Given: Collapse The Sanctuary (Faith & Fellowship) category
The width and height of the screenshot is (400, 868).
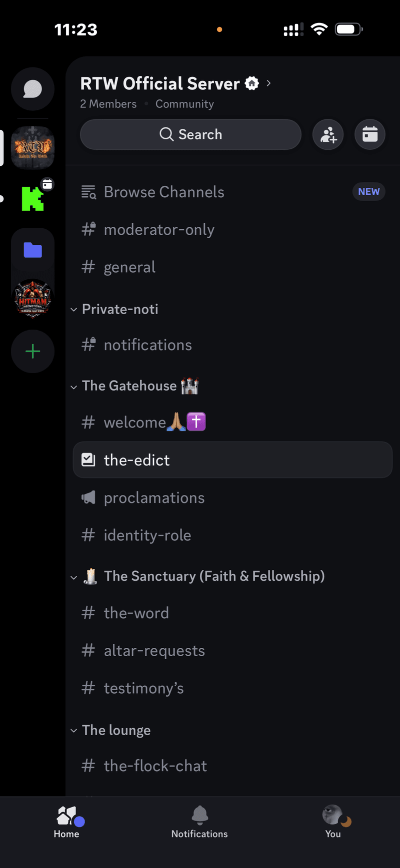Looking at the screenshot, I should [214, 576].
